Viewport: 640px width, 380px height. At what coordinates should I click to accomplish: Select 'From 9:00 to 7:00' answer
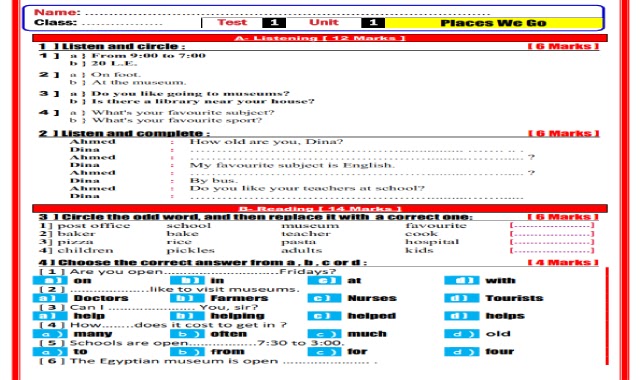(149, 56)
